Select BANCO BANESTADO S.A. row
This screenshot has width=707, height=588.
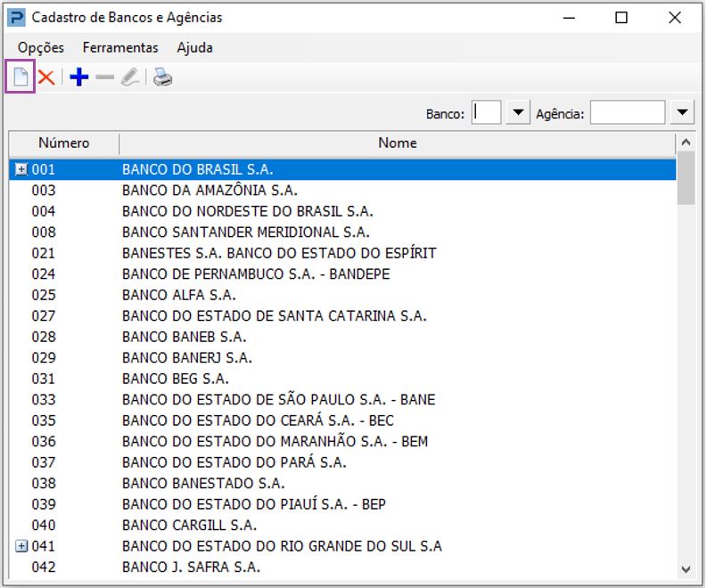(x=342, y=483)
